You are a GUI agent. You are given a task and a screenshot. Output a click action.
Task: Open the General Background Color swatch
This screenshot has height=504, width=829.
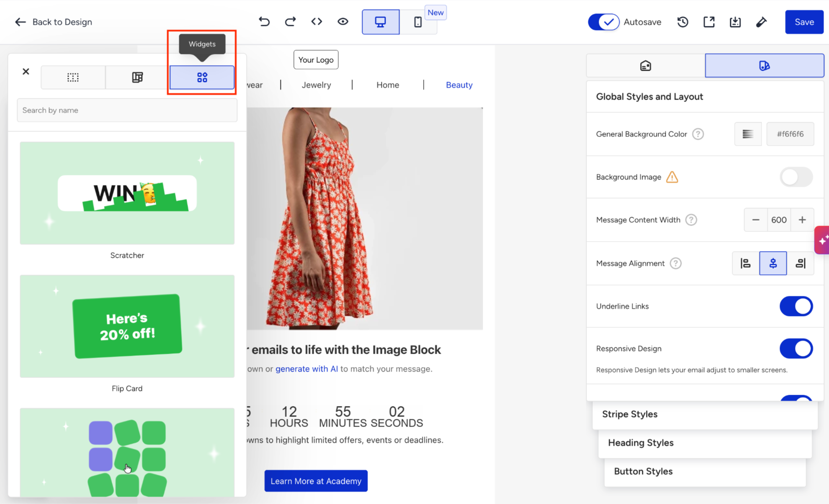pyautogui.click(x=748, y=134)
